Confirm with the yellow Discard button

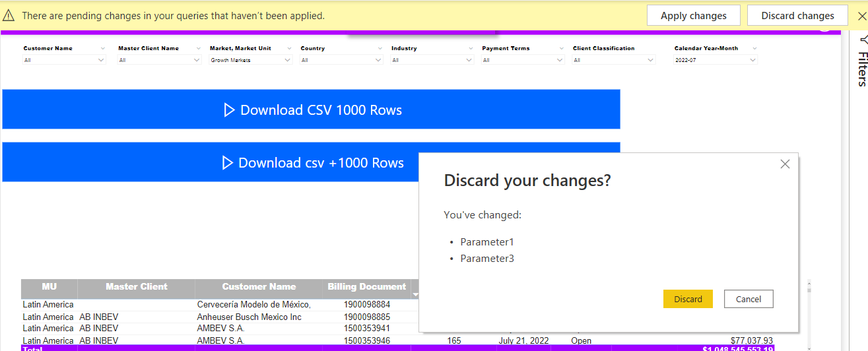pos(688,299)
